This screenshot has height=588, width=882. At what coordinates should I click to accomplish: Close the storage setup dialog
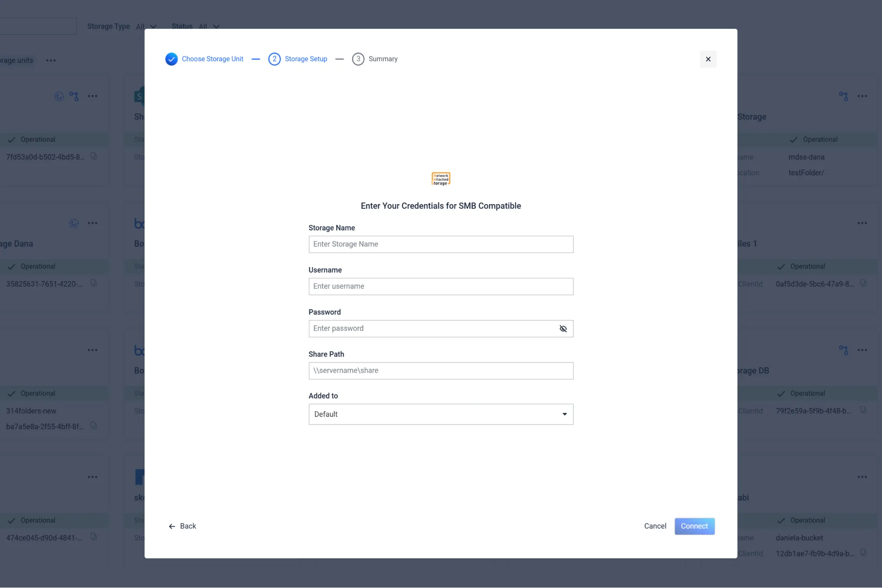click(708, 59)
